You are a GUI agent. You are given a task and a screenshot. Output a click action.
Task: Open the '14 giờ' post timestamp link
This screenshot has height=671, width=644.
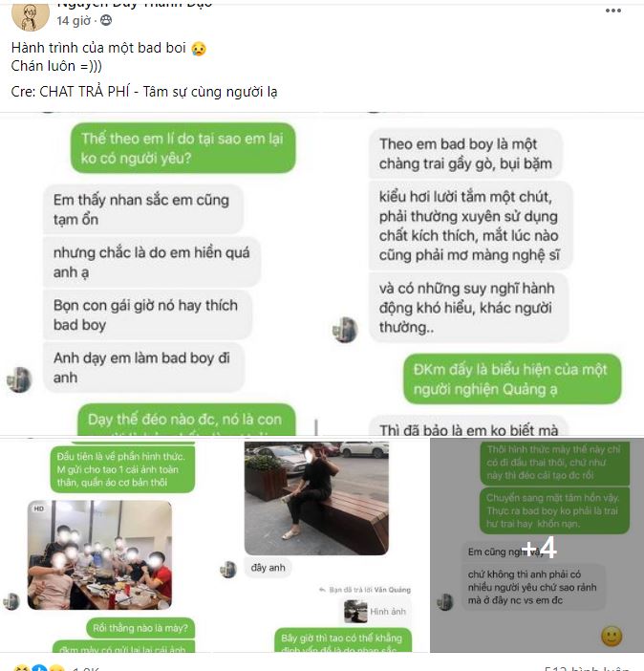click(74, 20)
